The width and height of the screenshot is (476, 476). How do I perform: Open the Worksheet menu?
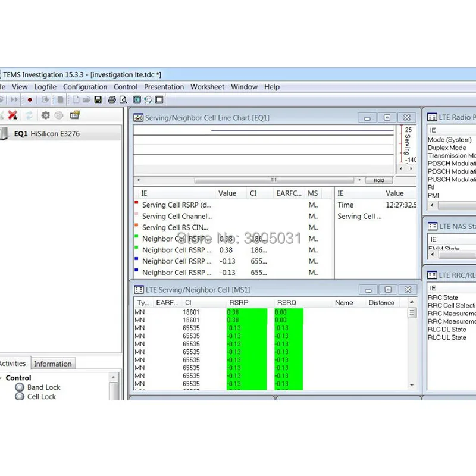(207, 87)
